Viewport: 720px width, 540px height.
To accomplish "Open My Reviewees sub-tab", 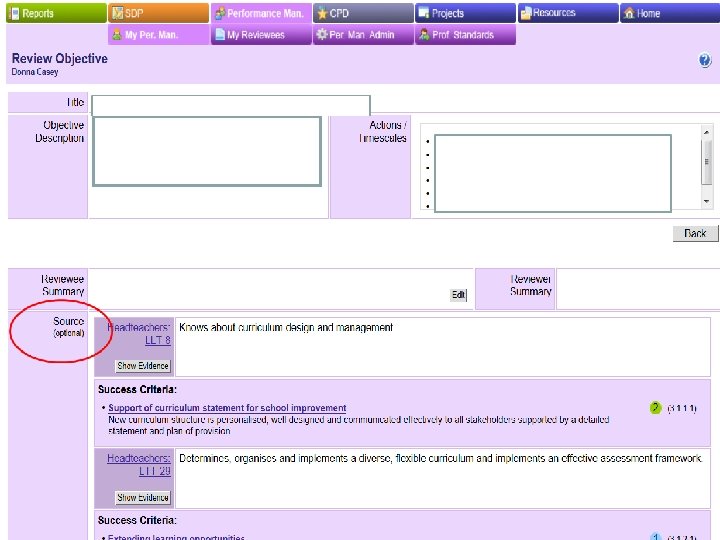I will click(x=261, y=35).
